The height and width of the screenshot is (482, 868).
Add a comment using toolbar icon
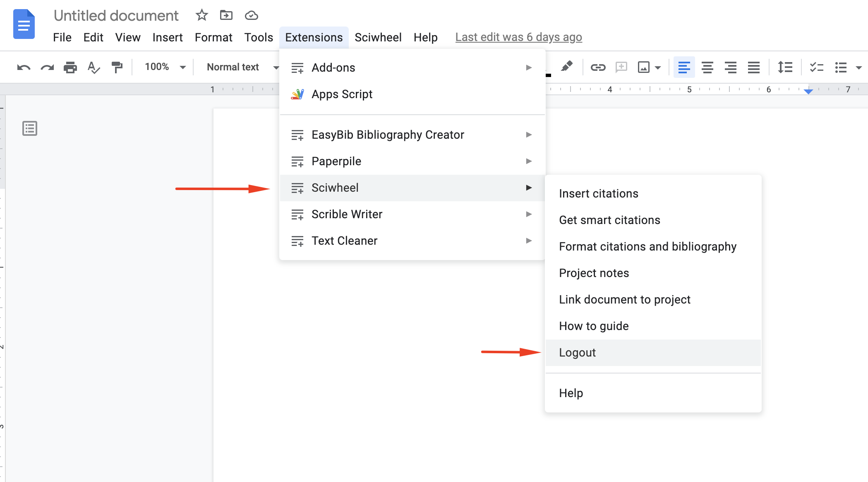pos(621,67)
